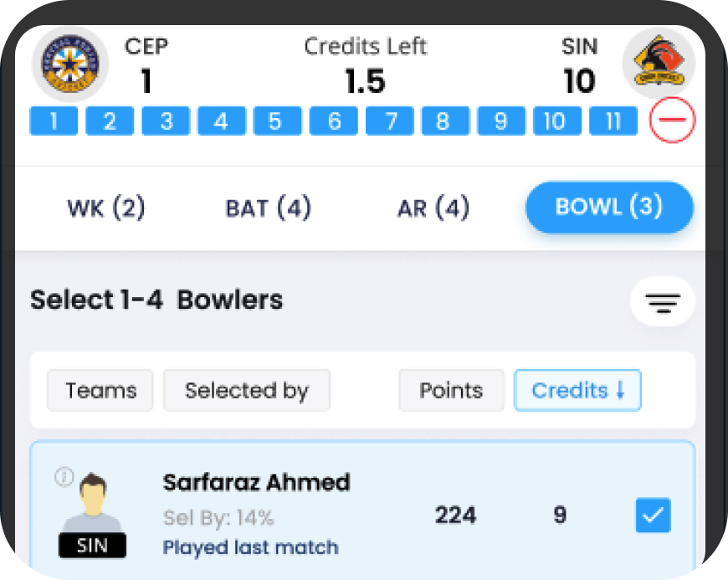The height and width of the screenshot is (580, 728).
Task: Open the filter icon beside Select Bowlers
Action: click(x=663, y=302)
